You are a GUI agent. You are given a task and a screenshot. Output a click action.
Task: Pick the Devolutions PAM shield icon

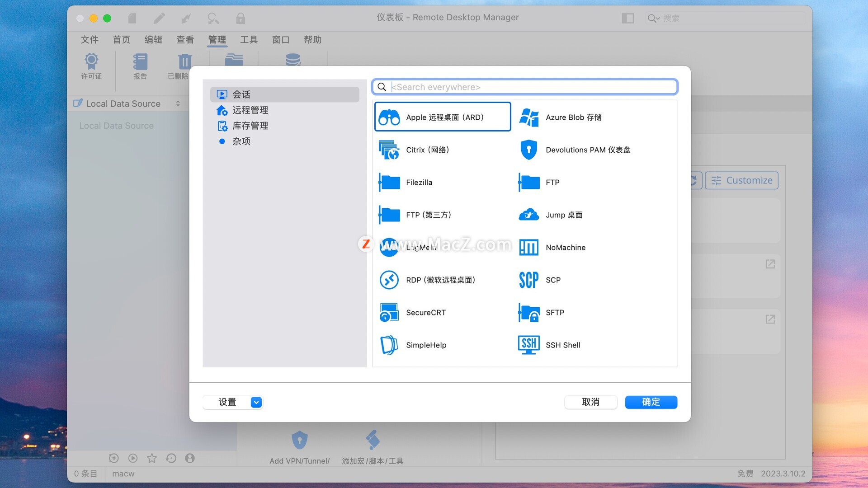click(528, 150)
